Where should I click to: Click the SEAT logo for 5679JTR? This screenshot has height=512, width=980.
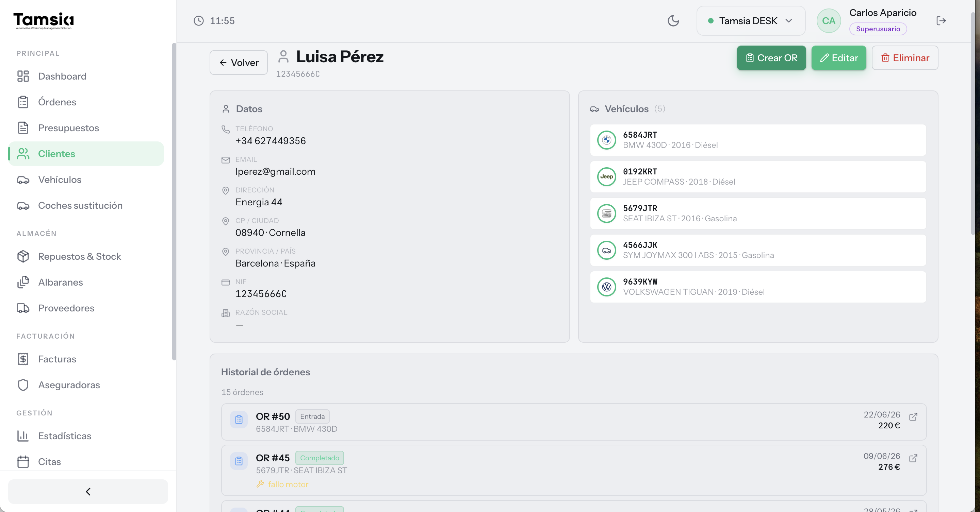(607, 213)
